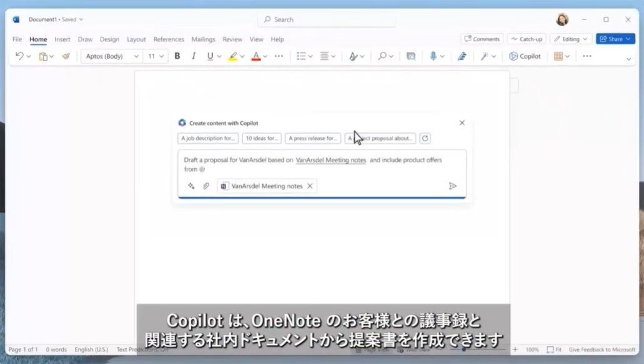
Task: Click the Bullets list icon
Action: (x=302, y=56)
